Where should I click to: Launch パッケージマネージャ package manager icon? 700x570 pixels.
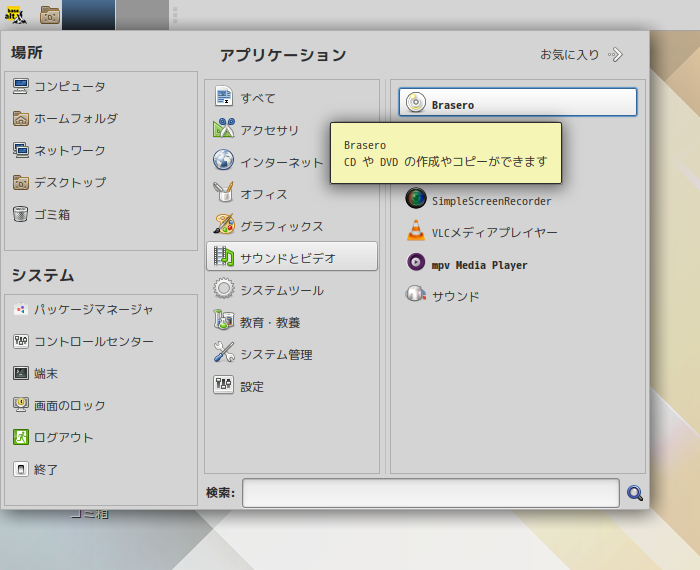pyautogui.click(x=21, y=309)
